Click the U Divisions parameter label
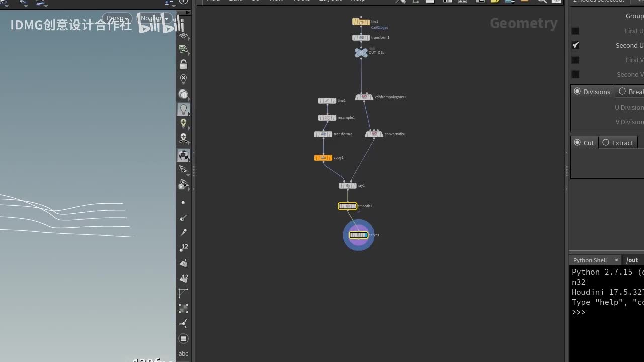The image size is (644, 362). (629, 107)
